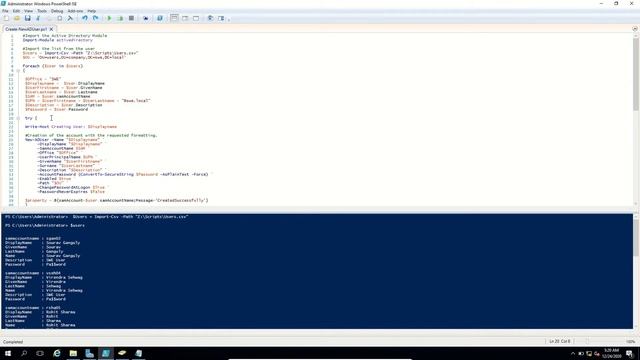This screenshot has width=640, height=360.
Task: Click the -PasswordNeverExpires $false line
Action: click(71, 192)
